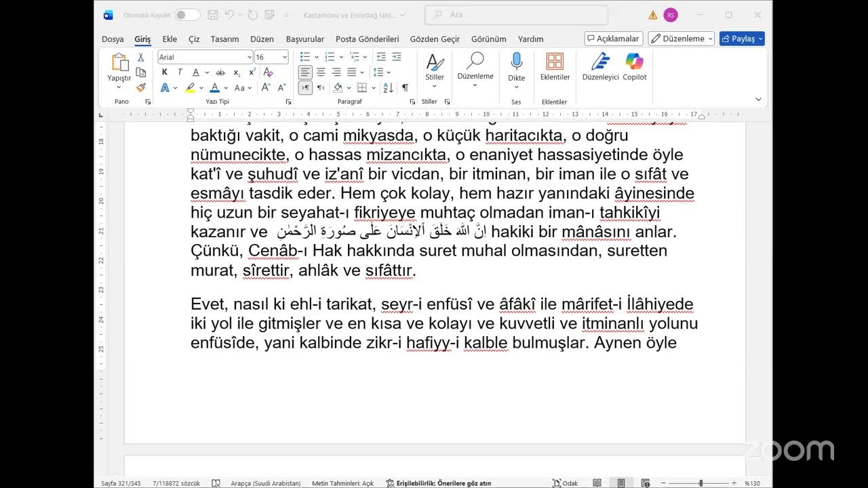Click the text highlight color marker
The image size is (868, 488).
pos(190,87)
